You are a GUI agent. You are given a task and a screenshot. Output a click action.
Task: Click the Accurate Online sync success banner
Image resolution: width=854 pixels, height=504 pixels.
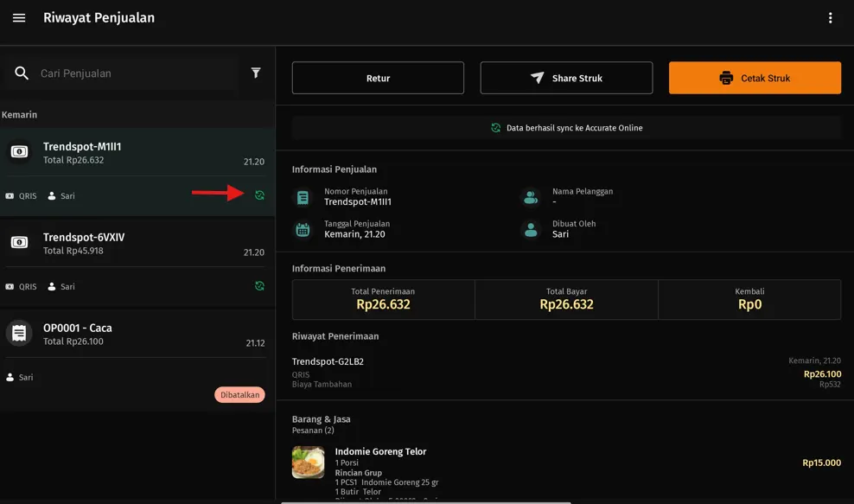click(x=566, y=128)
